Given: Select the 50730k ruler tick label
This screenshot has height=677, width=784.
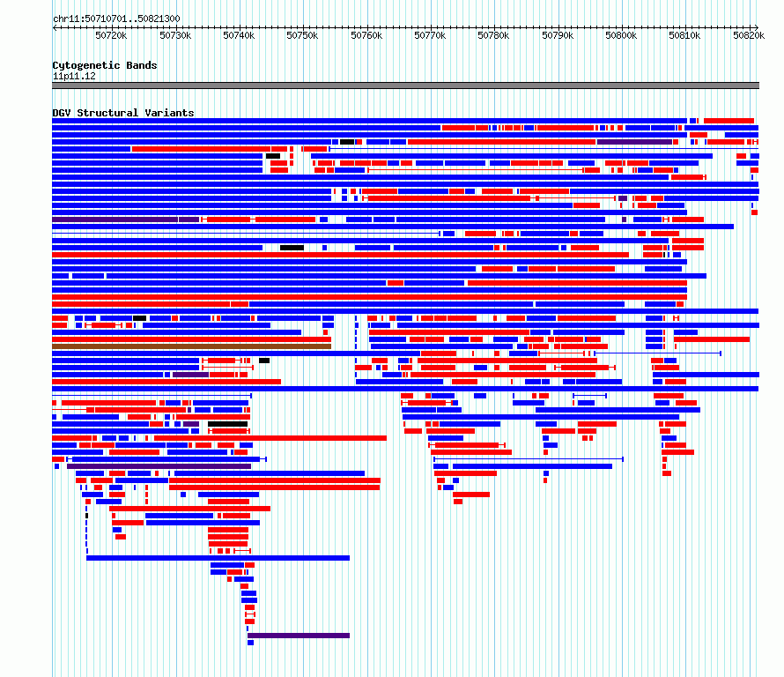Looking at the screenshot, I should (x=175, y=35).
